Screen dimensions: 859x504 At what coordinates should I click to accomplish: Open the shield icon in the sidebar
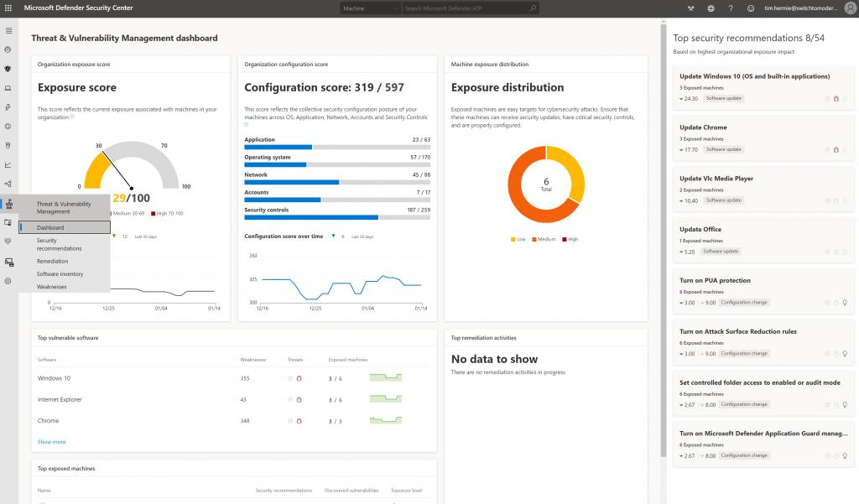[x=8, y=69]
